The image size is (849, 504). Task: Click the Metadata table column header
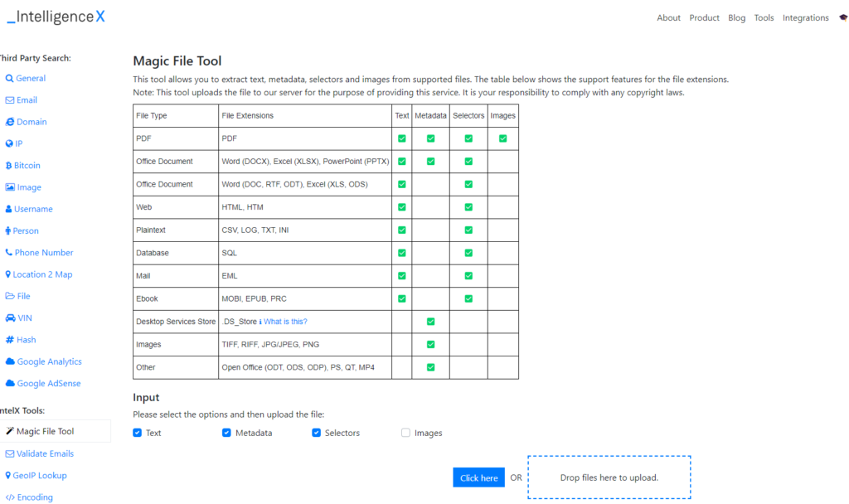430,116
